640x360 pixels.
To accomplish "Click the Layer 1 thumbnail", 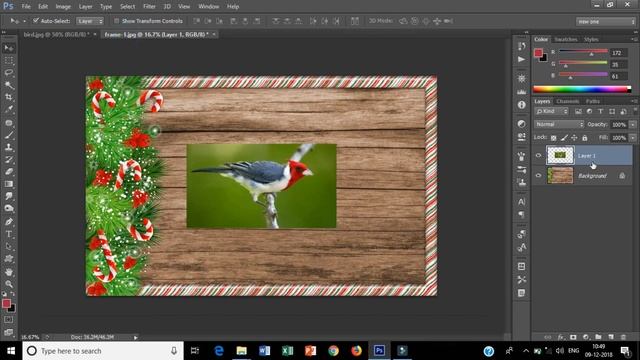I will coord(560,156).
